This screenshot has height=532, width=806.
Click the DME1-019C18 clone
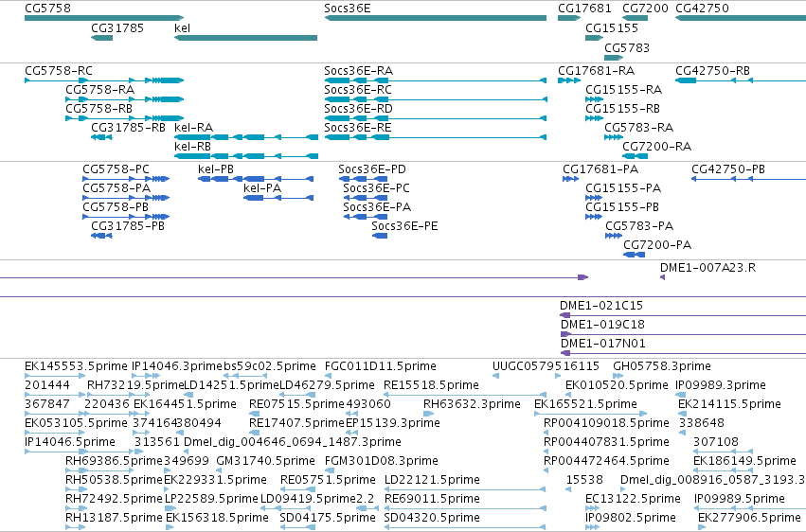tap(683, 334)
